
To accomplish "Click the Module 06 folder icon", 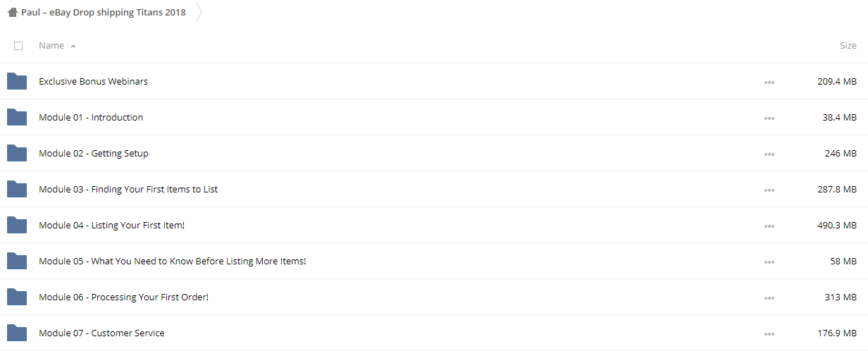I will 17,297.
